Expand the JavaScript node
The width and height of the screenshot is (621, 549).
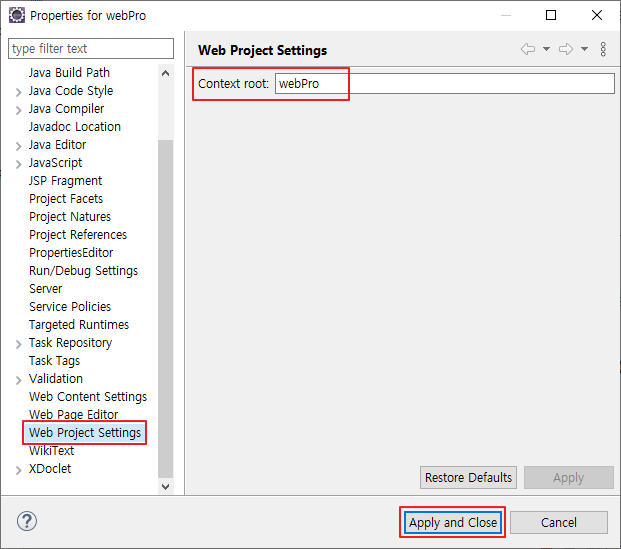[x=18, y=164]
